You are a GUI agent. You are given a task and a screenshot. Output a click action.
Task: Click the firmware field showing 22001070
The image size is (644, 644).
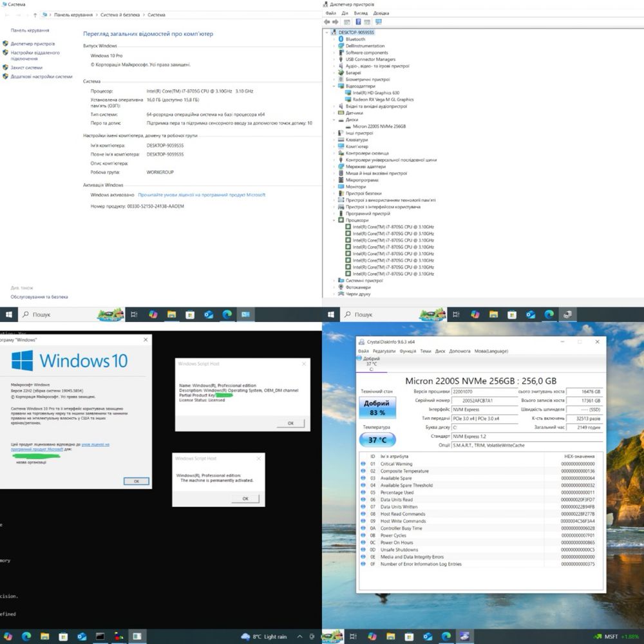[485, 392]
